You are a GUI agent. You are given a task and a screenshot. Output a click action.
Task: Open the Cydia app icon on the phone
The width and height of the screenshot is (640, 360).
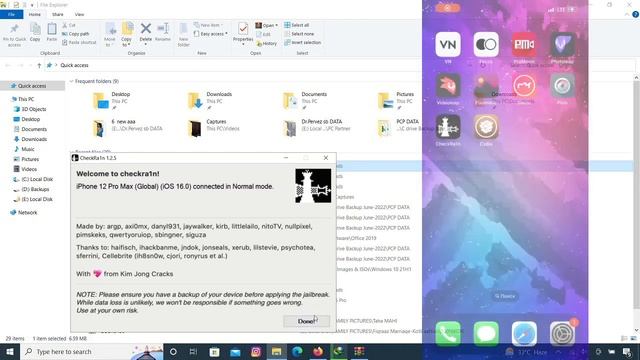[x=486, y=127]
